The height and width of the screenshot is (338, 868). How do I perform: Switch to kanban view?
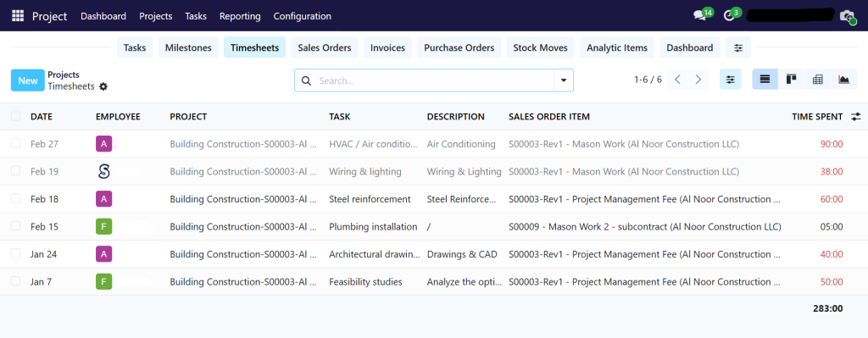click(x=791, y=80)
